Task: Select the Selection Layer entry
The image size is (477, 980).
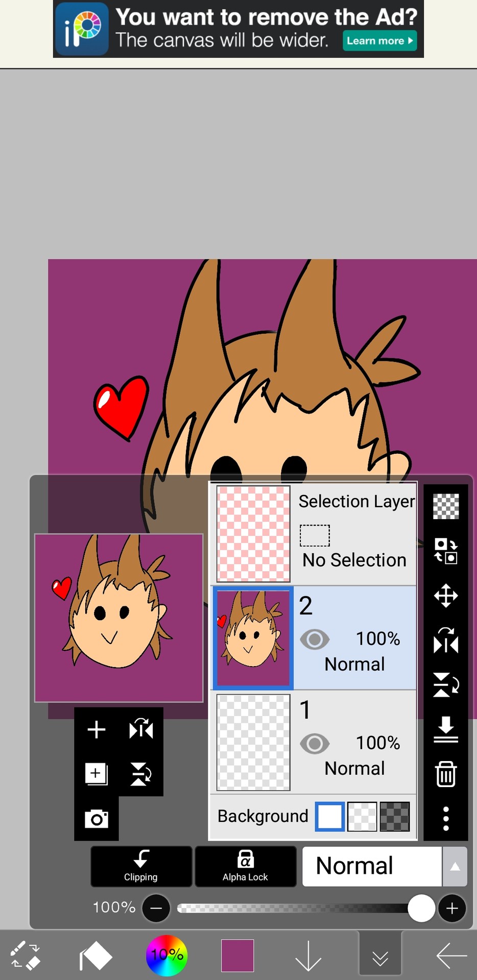Action: pos(314,533)
